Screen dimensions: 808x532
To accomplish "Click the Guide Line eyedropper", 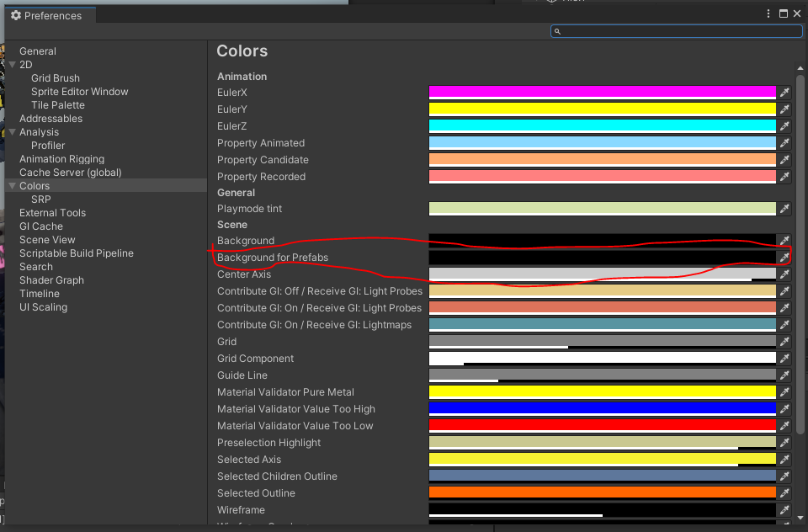I will [x=785, y=375].
